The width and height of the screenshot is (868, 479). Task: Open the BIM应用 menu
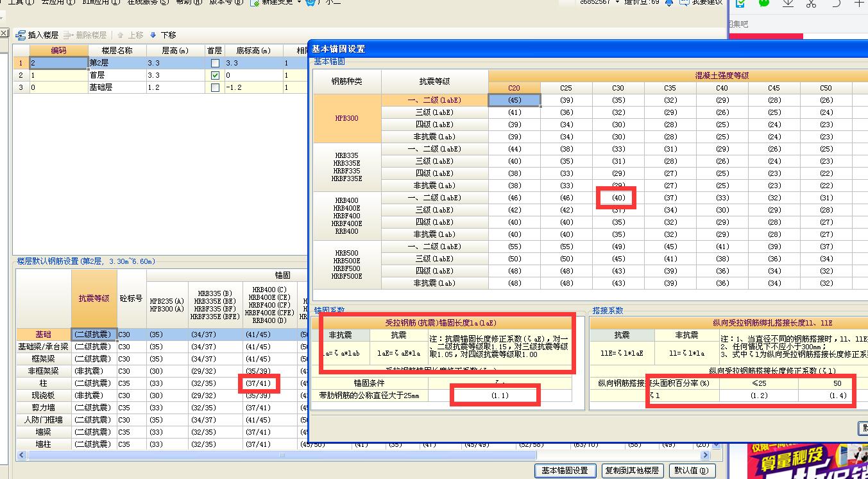(x=101, y=3)
